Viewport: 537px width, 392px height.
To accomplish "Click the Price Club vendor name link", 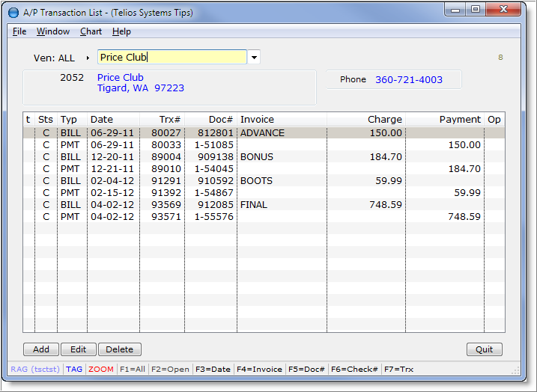I will click(120, 78).
